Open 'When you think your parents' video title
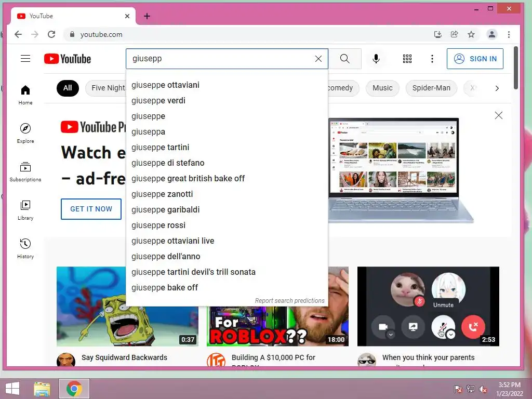The image size is (532, 399). [x=428, y=357]
